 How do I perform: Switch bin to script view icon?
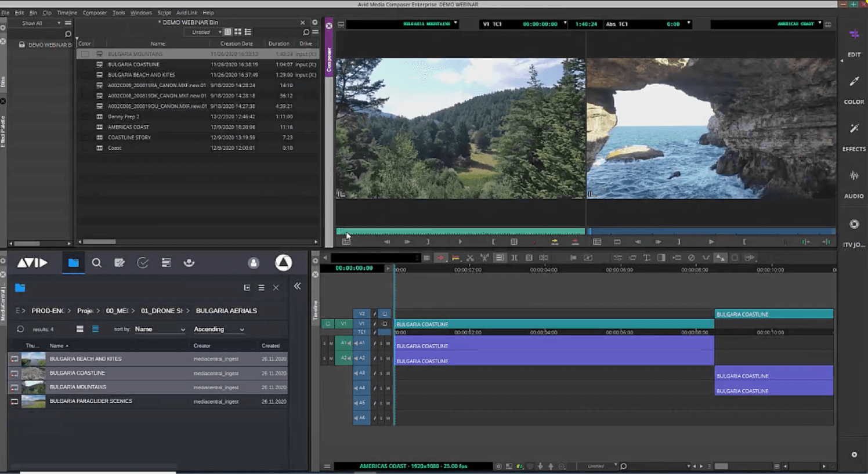[x=248, y=32]
